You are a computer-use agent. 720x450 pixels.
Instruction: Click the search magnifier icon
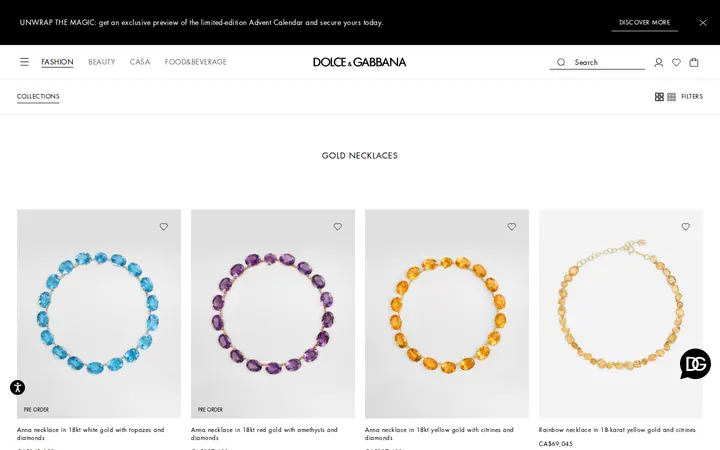pyautogui.click(x=561, y=62)
